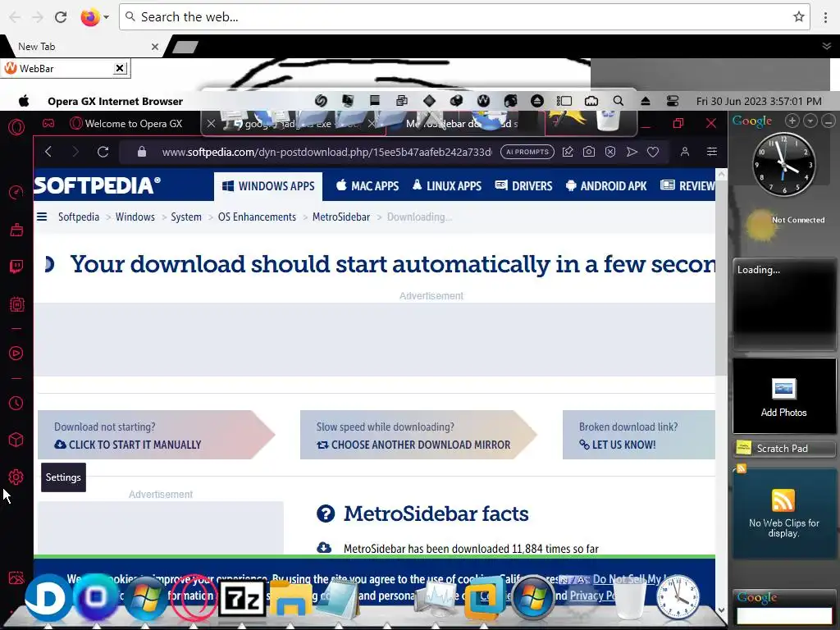The height and width of the screenshot is (630, 840).
Task: Open Softpedia hamburger menu
Action: click(x=42, y=217)
